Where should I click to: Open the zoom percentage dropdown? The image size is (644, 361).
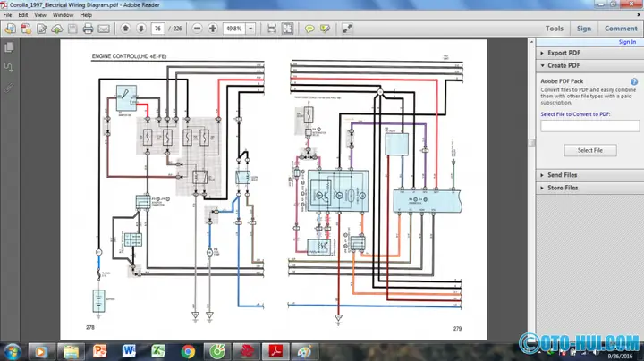(250, 29)
